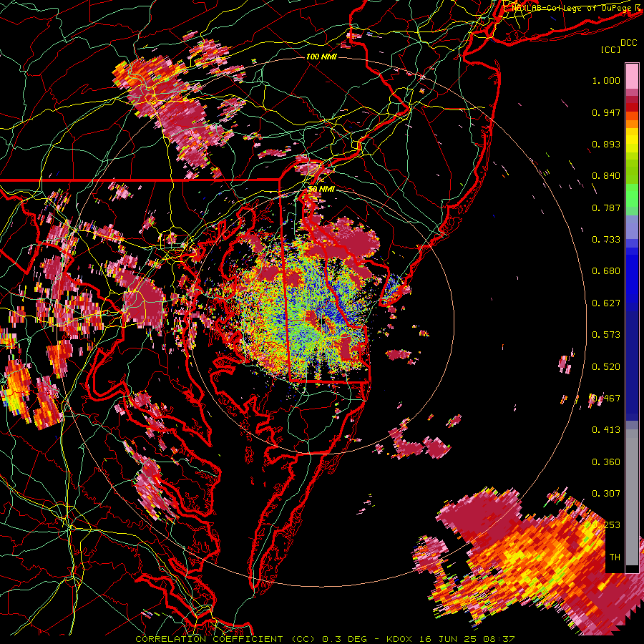Pick the light pink band of the color scale
This screenshot has width=644, height=644.
click(632, 77)
